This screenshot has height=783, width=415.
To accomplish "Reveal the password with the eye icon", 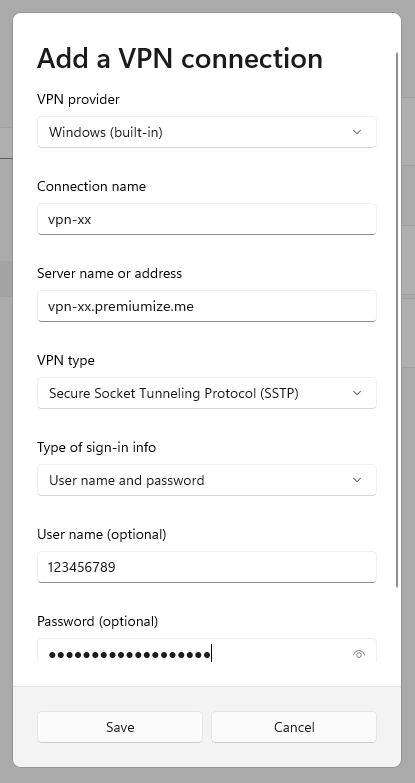I will pos(359,654).
